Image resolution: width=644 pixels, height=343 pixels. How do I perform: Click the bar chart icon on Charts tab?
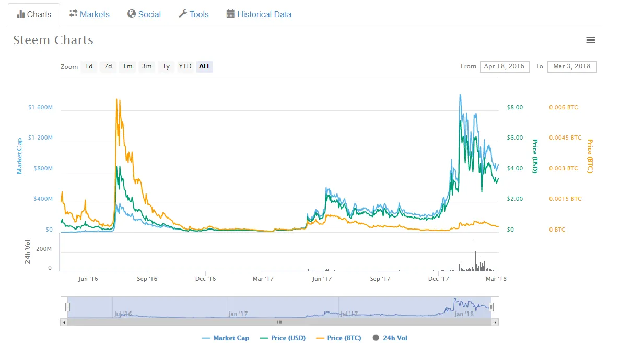pyautogui.click(x=21, y=14)
